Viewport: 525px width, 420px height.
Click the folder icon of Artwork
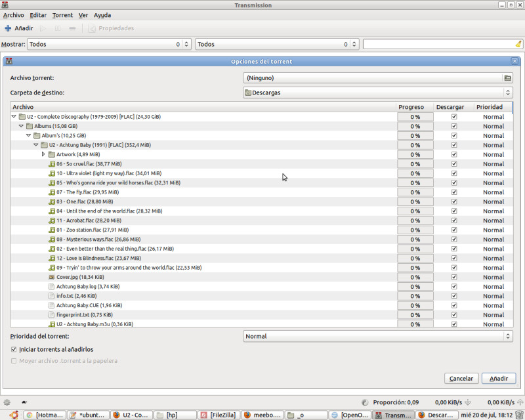(52, 154)
